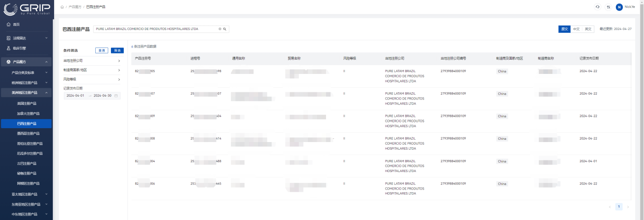Image resolution: width=644 pixels, height=220 pixels.
Task: Click the 进程号 column header
Action: pos(195,58)
